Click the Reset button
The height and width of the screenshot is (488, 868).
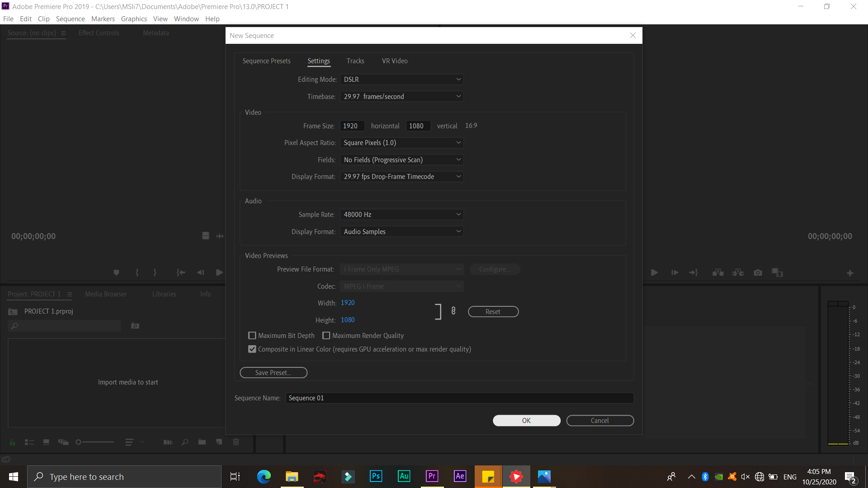pyautogui.click(x=493, y=312)
